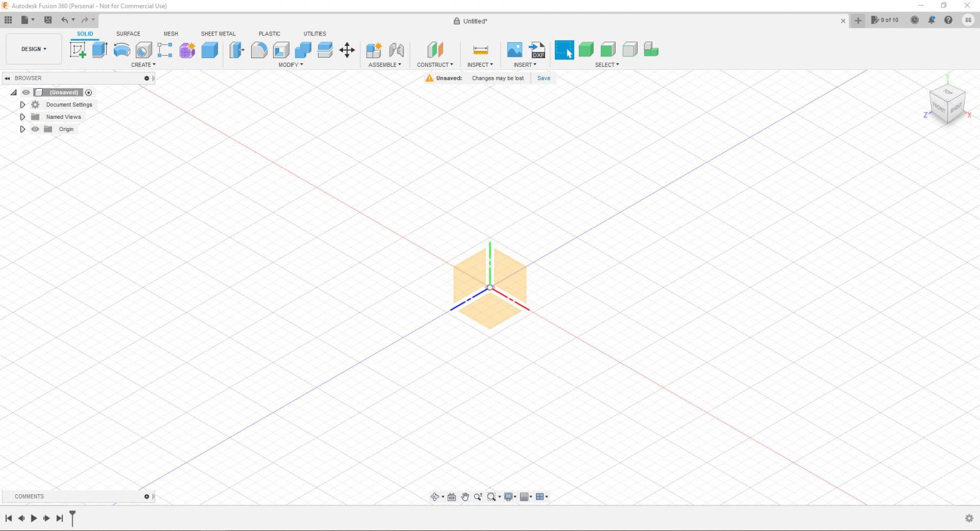Image resolution: width=980 pixels, height=531 pixels.
Task: Select the Hole tool
Action: tap(144, 50)
